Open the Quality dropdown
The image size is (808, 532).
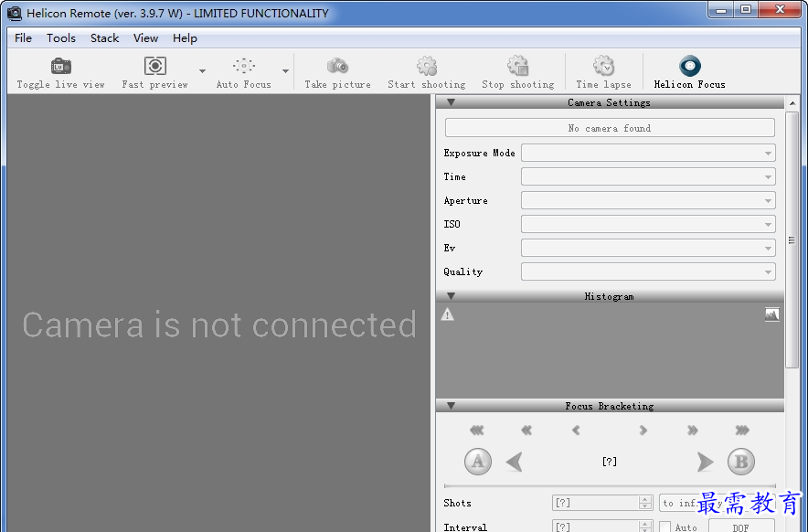(x=648, y=271)
